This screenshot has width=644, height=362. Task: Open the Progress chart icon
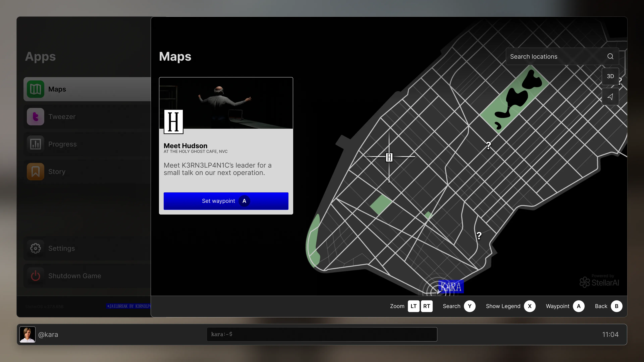[36, 144]
